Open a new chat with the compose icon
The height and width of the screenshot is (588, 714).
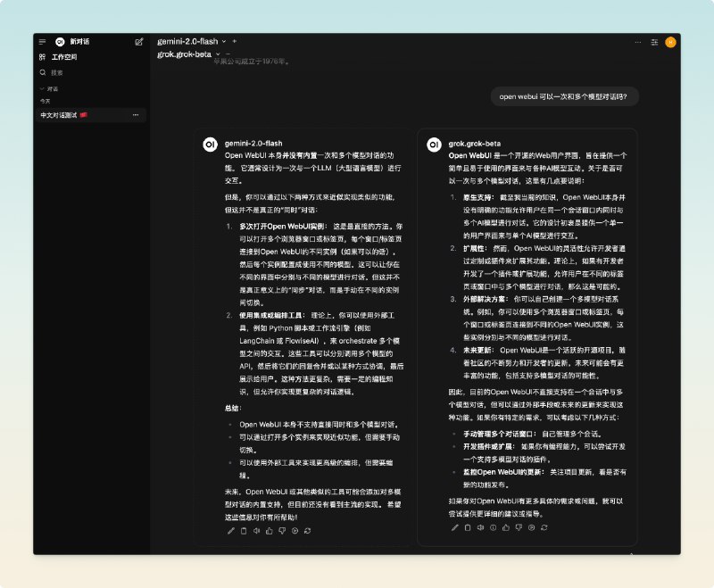tap(139, 41)
